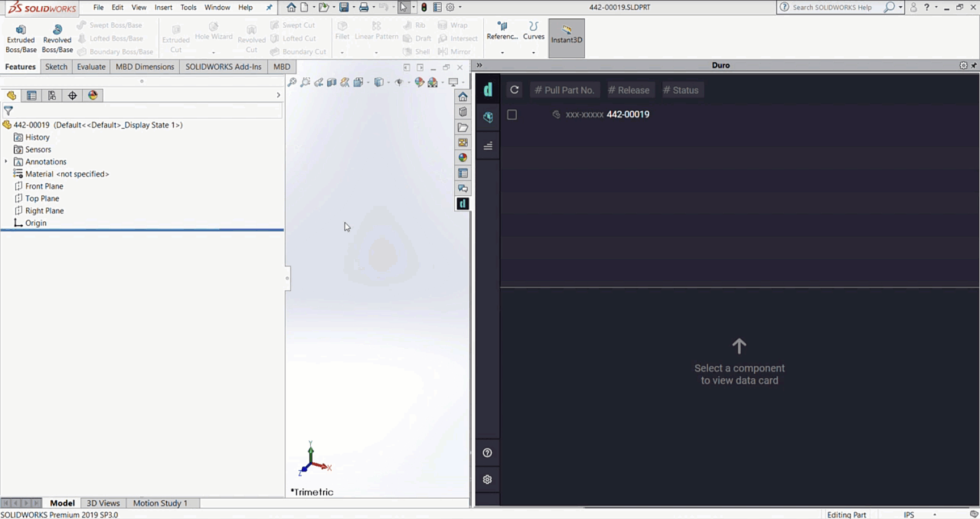Open the Duro settings gear

click(x=487, y=479)
